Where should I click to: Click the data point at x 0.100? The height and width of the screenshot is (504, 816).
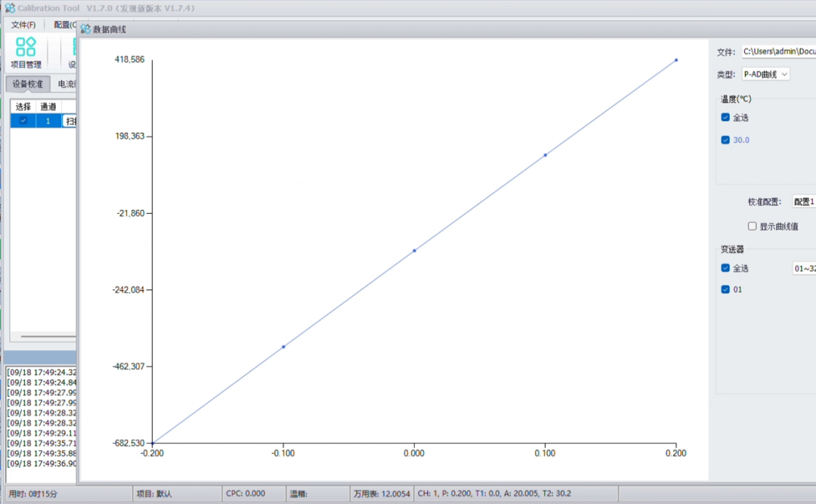pyautogui.click(x=546, y=155)
